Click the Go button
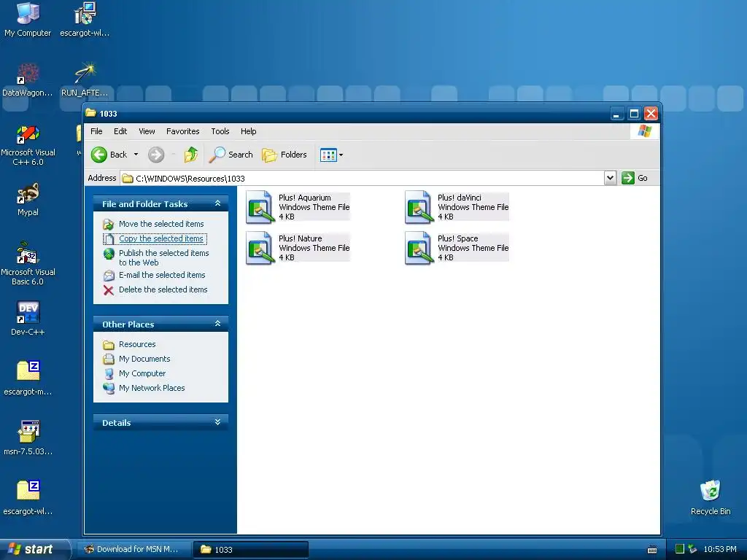This screenshot has height=560, width=747. 635,178
